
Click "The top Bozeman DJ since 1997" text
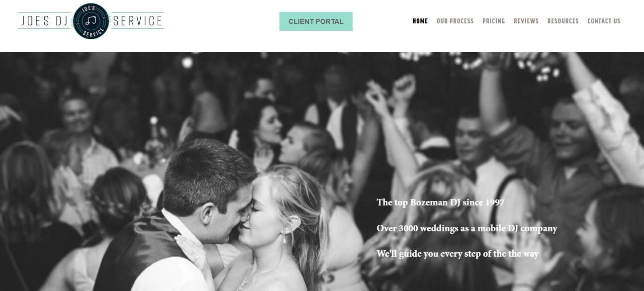point(441,202)
